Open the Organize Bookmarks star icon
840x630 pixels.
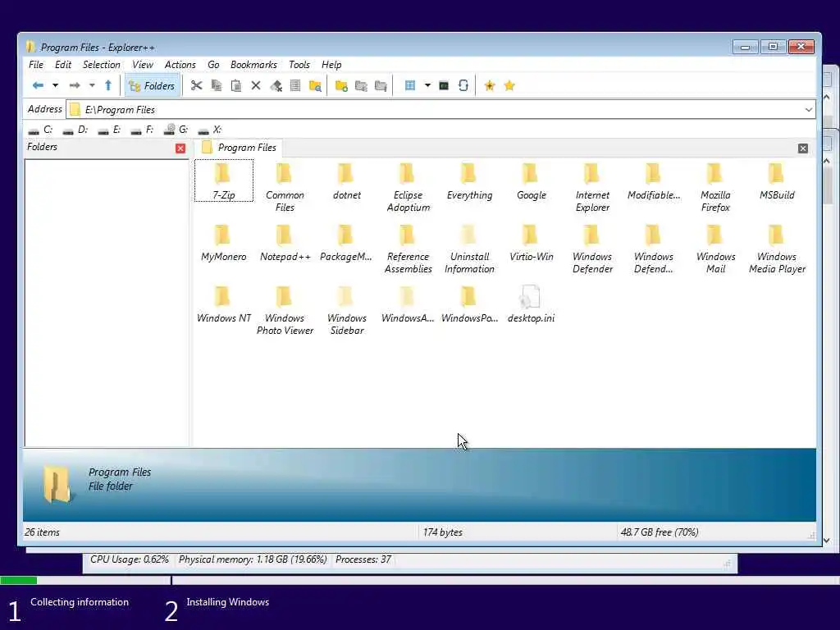point(509,85)
